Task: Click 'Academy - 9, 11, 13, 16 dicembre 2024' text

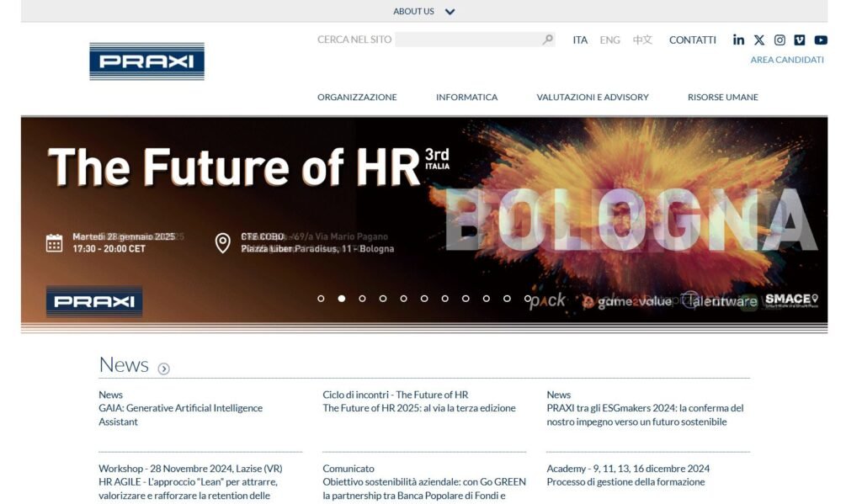Action: (628, 469)
